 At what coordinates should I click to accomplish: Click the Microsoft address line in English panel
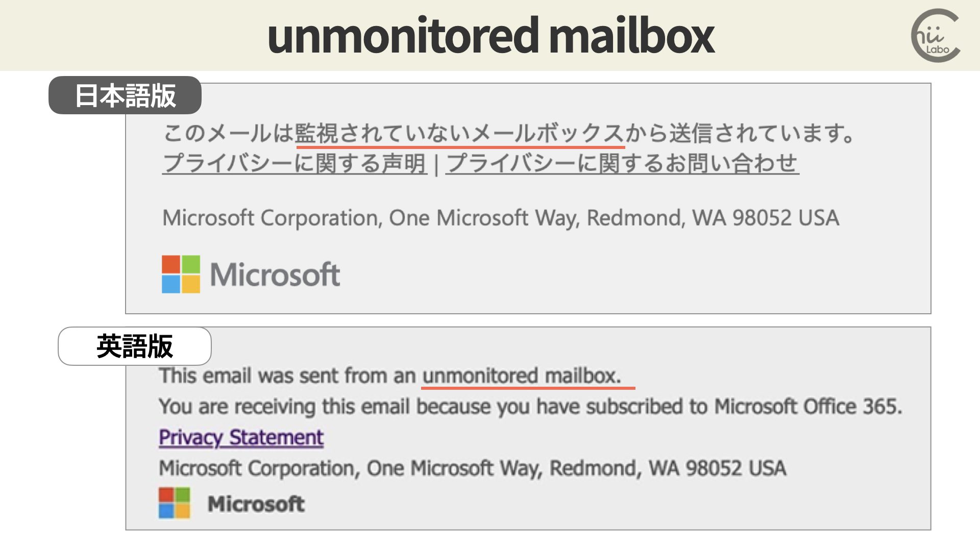(x=473, y=468)
